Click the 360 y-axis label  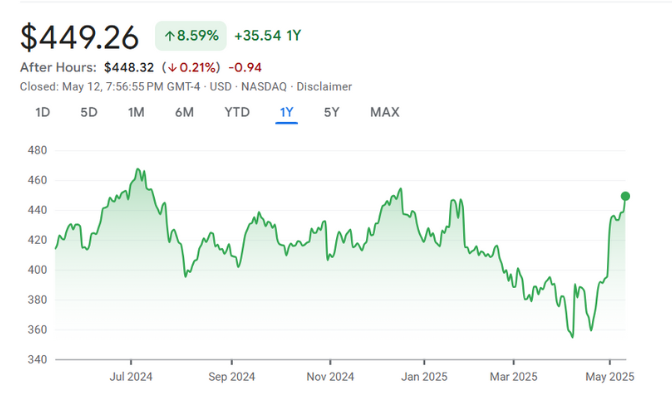[x=37, y=330]
